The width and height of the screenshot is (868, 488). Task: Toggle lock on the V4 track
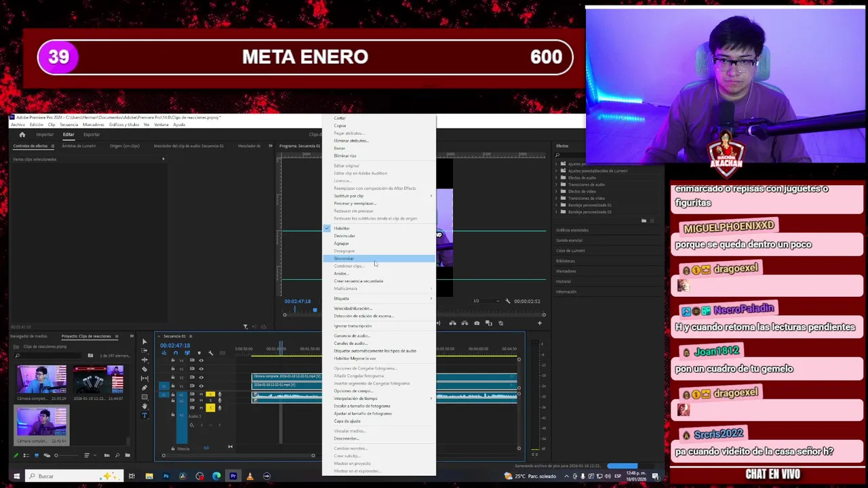[173, 360]
